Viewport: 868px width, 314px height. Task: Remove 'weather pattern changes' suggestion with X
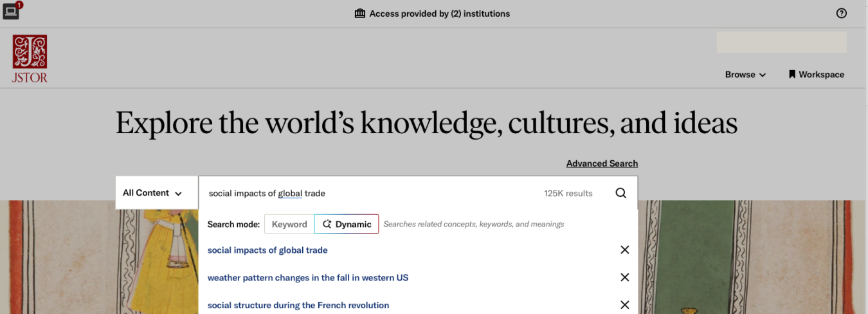pyautogui.click(x=624, y=277)
